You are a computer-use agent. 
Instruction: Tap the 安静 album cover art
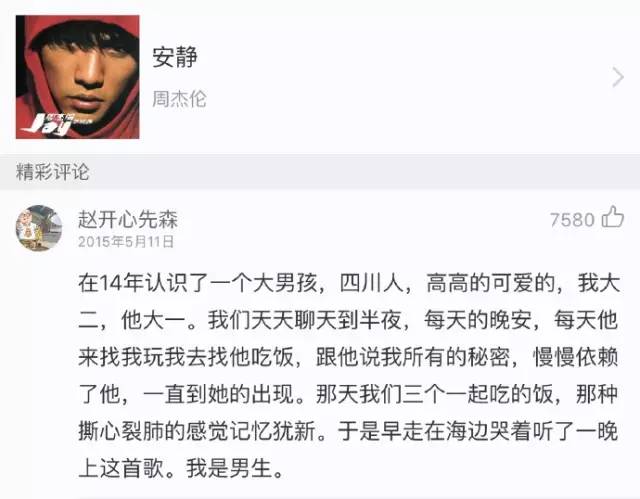click(x=78, y=77)
